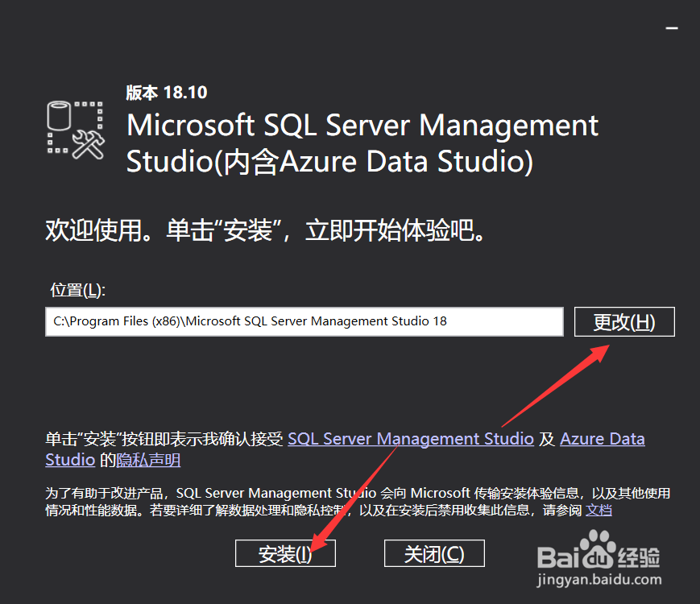Image resolution: width=700 pixels, height=604 pixels.
Task: Click the version text 版本 18.10
Action: pyautogui.click(x=167, y=93)
